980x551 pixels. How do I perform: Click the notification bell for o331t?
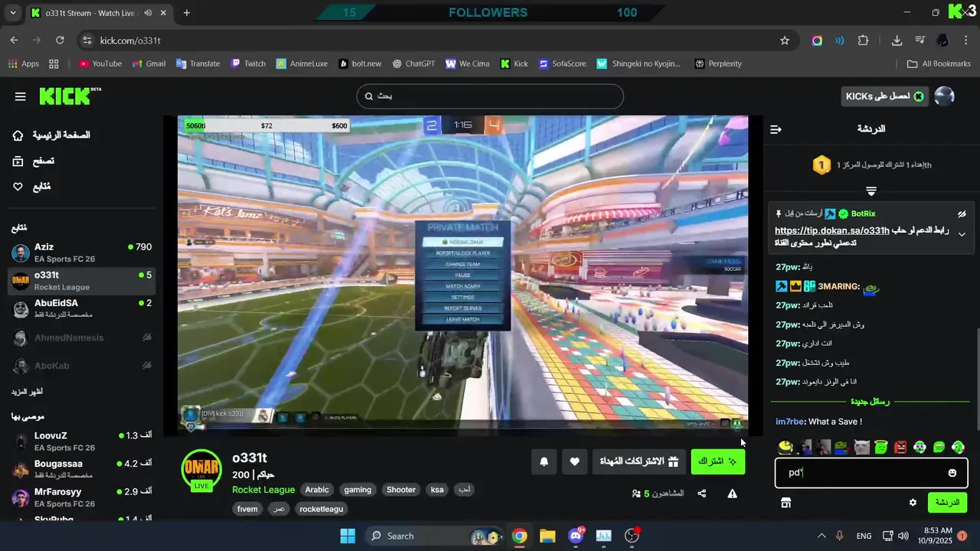[x=544, y=461]
